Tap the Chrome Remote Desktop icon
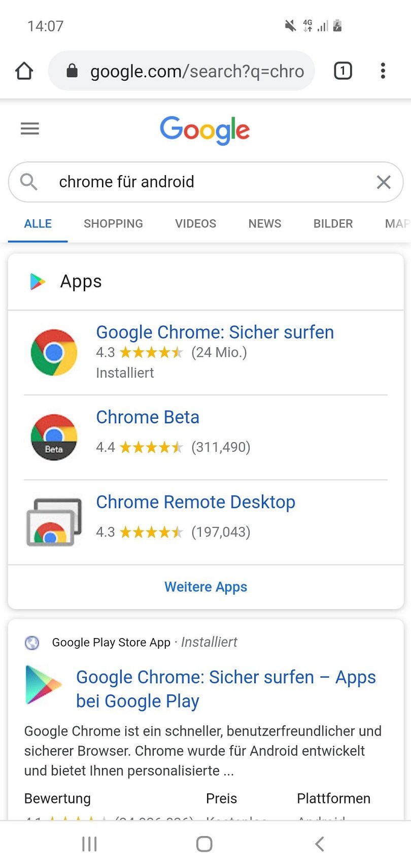This screenshot has height=868, width=411. 54,522
